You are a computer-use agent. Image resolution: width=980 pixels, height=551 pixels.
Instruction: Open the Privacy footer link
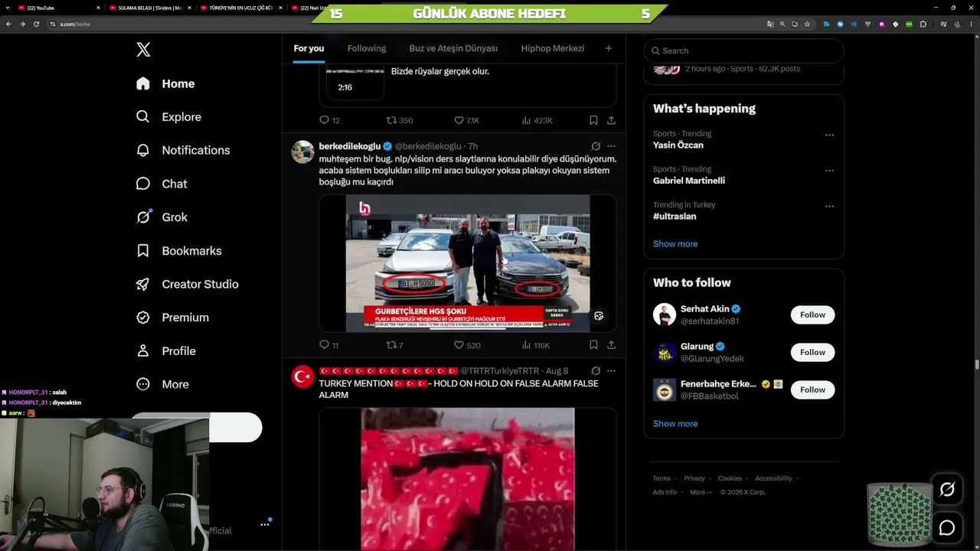click(694, 478)
